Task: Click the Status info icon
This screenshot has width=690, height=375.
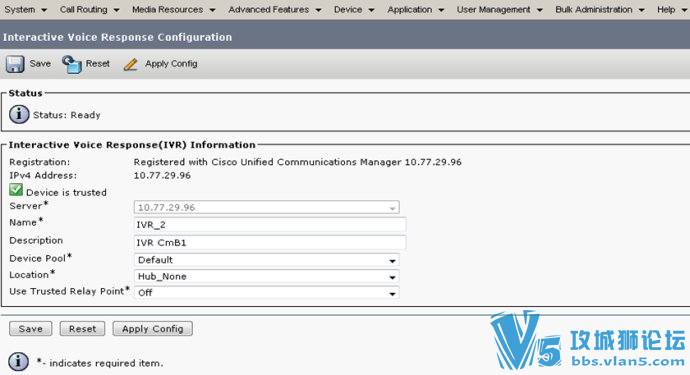Action: click(x=19, y=114)
